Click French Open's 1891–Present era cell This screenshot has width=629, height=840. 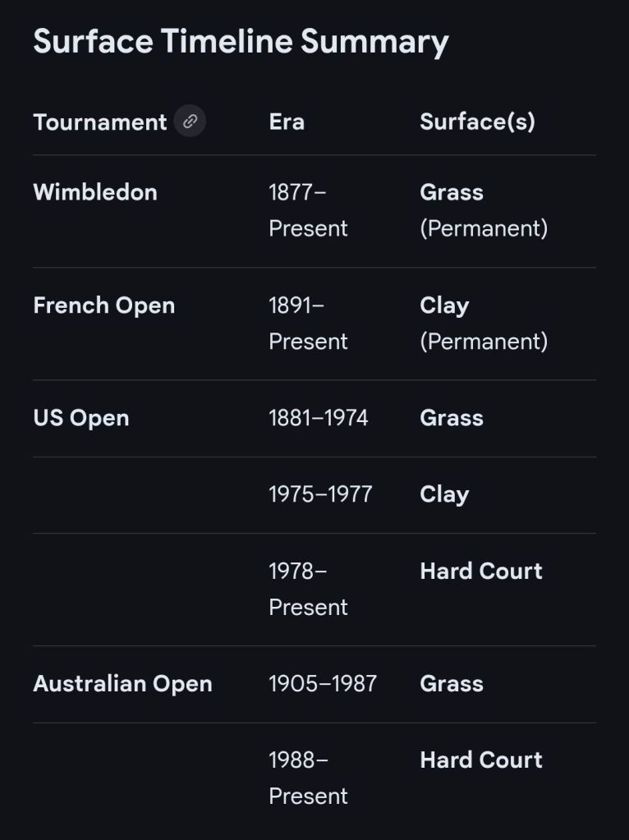308,324
